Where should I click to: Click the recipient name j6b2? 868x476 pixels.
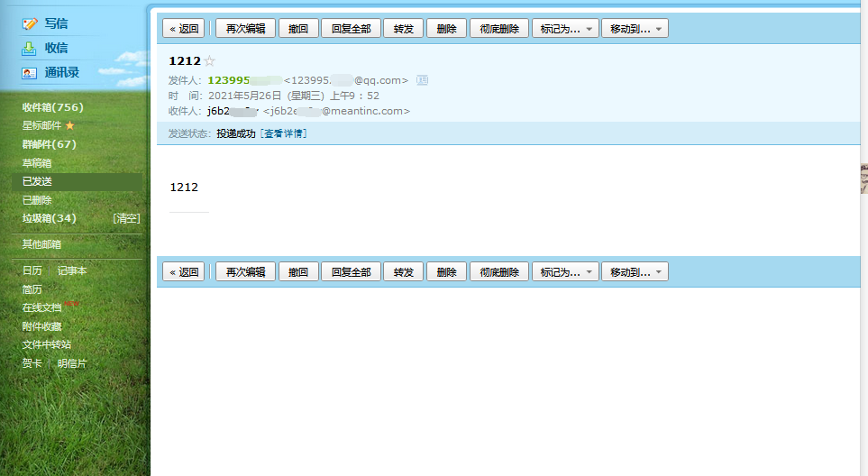coord(219,111)
